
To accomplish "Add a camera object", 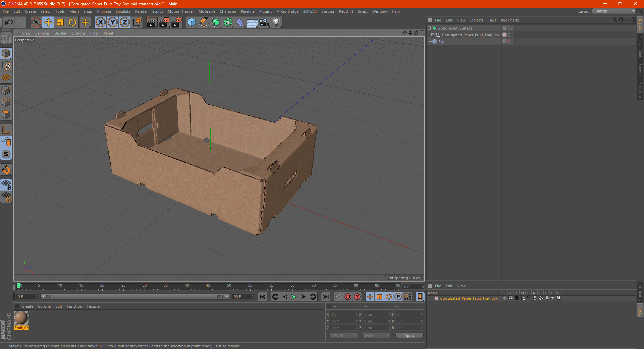I will tap(264, 22).
